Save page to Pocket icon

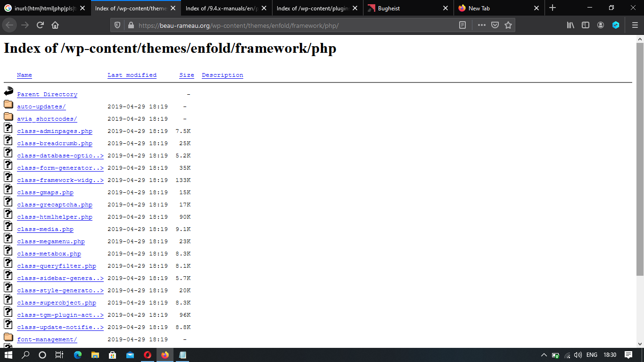click(x=495, y=25)
